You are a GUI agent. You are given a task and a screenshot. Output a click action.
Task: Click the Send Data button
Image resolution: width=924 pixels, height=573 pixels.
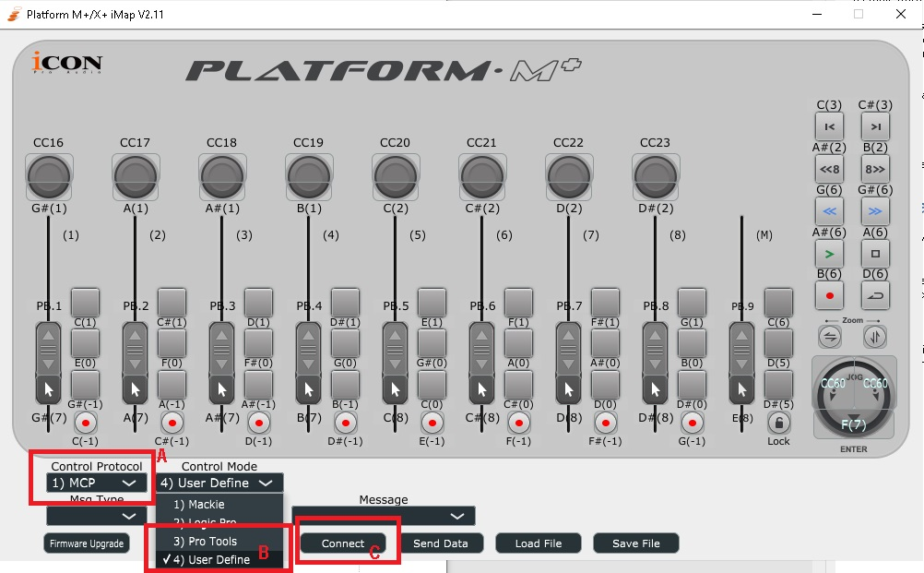pyautogui.click(x=440, y=543)
